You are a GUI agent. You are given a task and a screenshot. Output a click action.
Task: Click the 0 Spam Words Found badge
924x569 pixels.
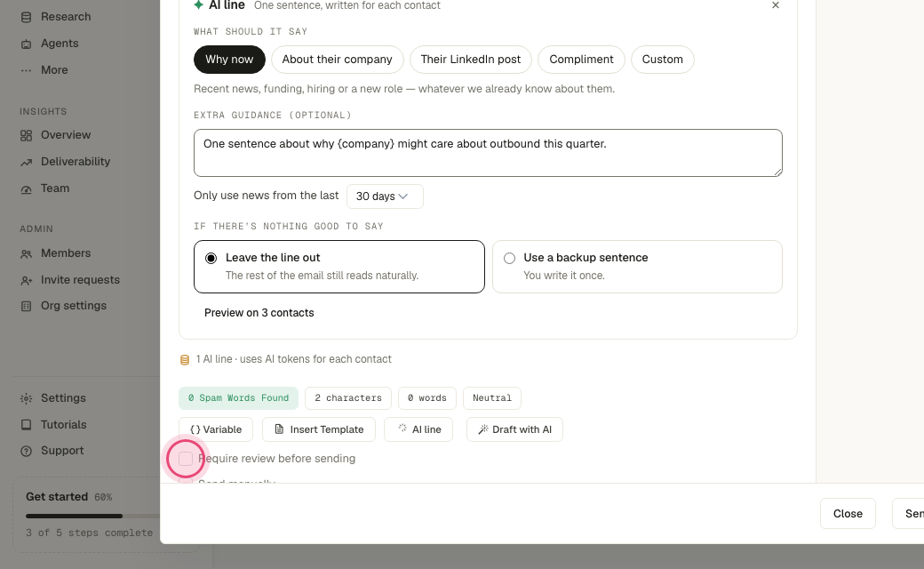point(238,398)
